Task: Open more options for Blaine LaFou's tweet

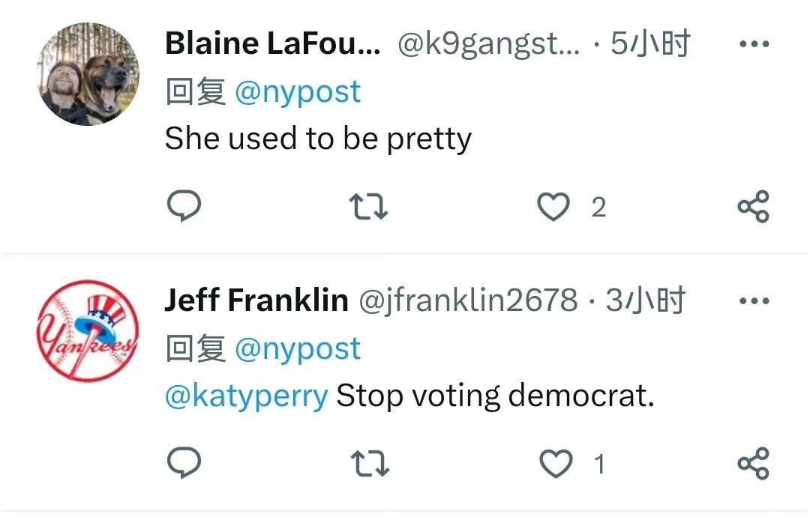Action: coord(754,44)
